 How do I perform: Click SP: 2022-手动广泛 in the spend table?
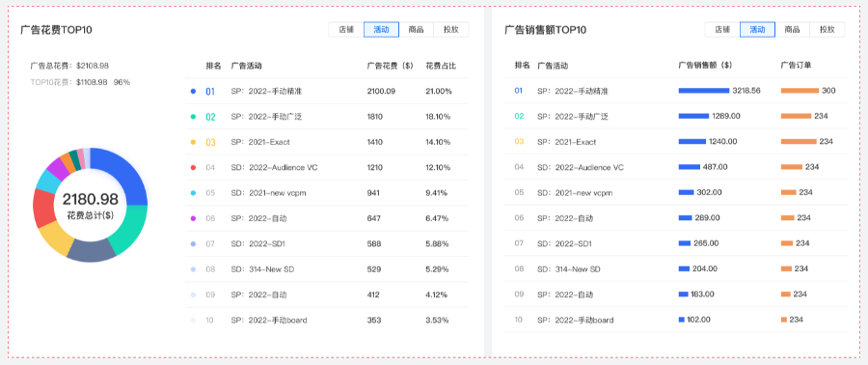tap(266, 117)
